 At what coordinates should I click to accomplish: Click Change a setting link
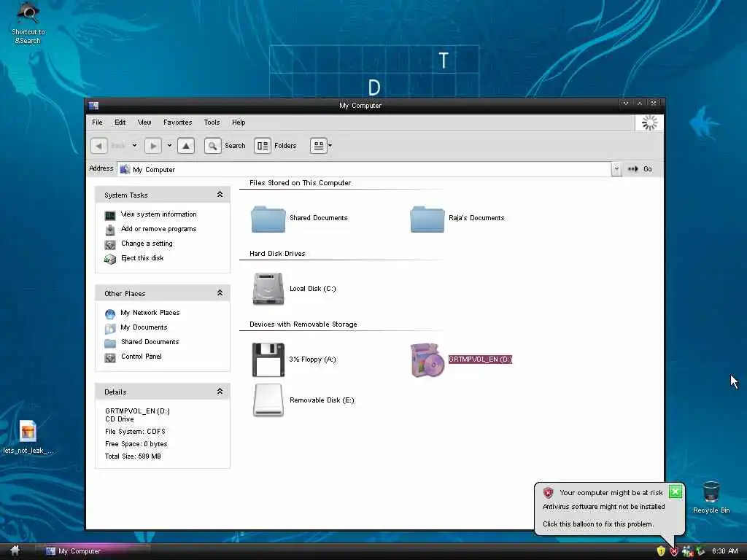(147, 244)
